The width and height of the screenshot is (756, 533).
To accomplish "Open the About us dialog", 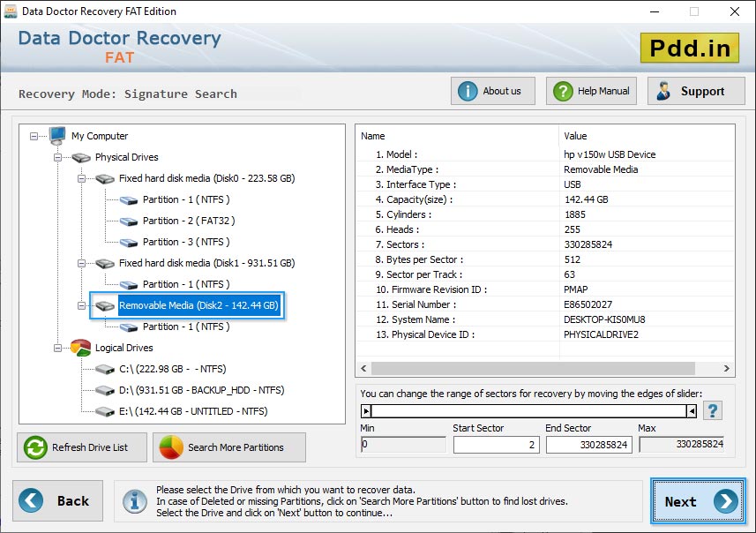I will tap(493, 91).
